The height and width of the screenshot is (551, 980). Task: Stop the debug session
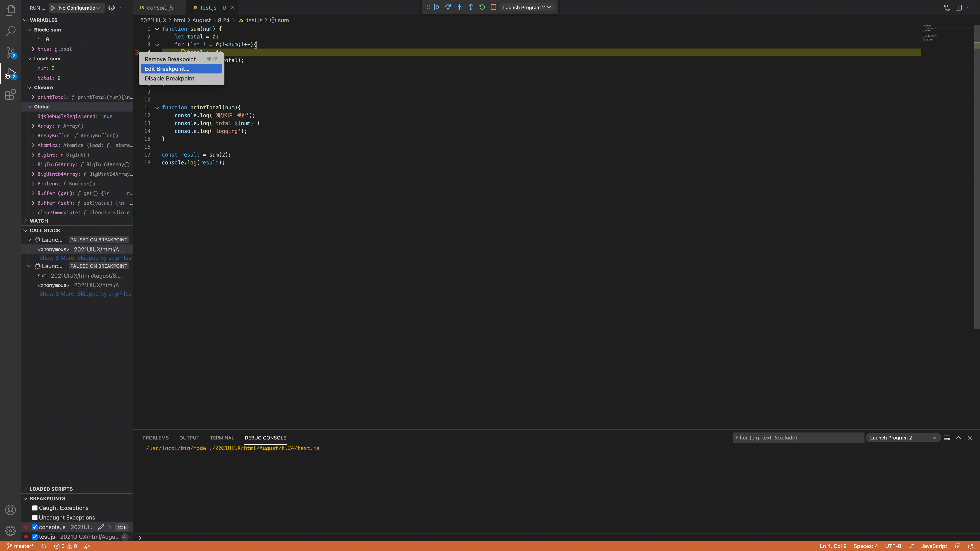(x=493, y=7)
